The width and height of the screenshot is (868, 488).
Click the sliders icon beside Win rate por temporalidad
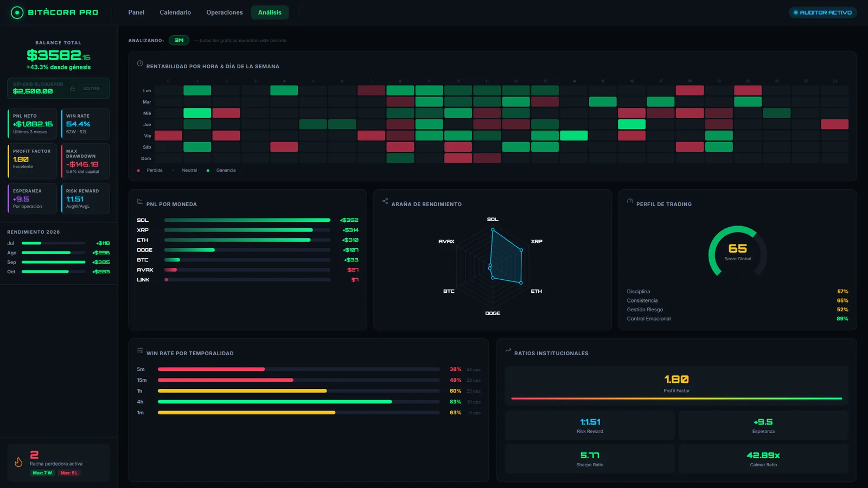click(140, 350)
